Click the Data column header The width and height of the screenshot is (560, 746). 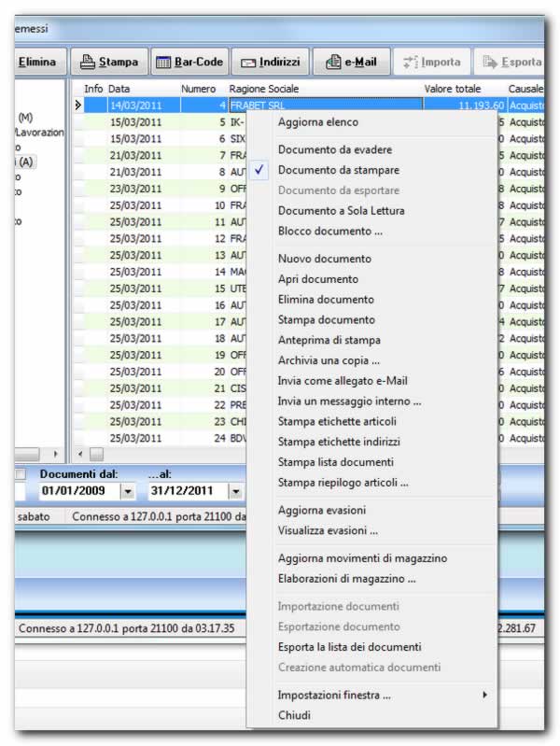coord(119,88)
